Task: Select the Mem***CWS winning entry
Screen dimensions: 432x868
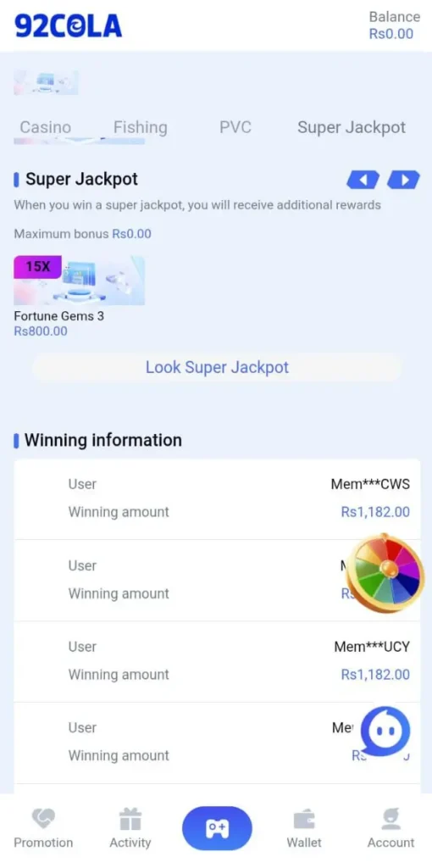Action: click(217, 498)
